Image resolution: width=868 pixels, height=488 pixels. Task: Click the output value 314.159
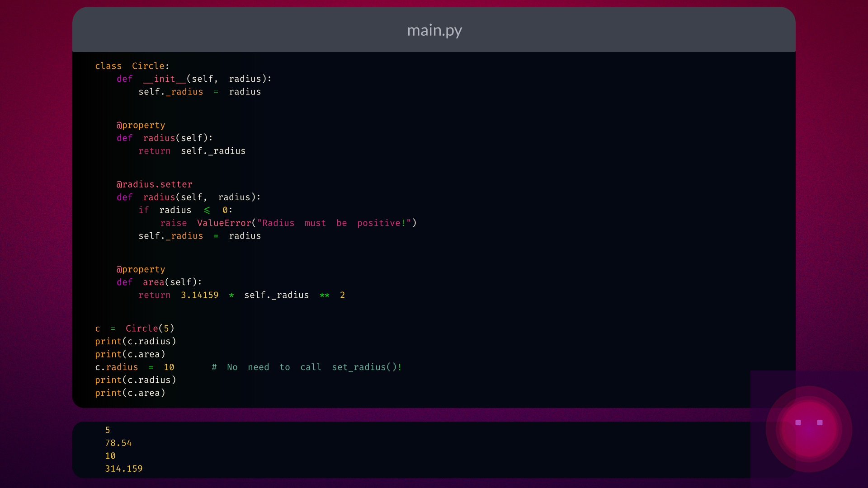(x=123, y=469)
